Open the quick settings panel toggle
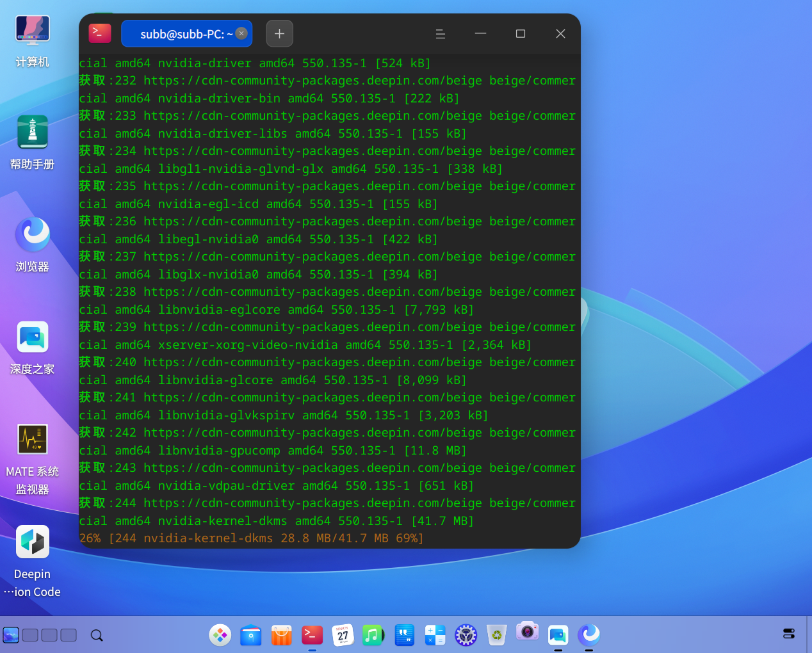 pos(789,634)
